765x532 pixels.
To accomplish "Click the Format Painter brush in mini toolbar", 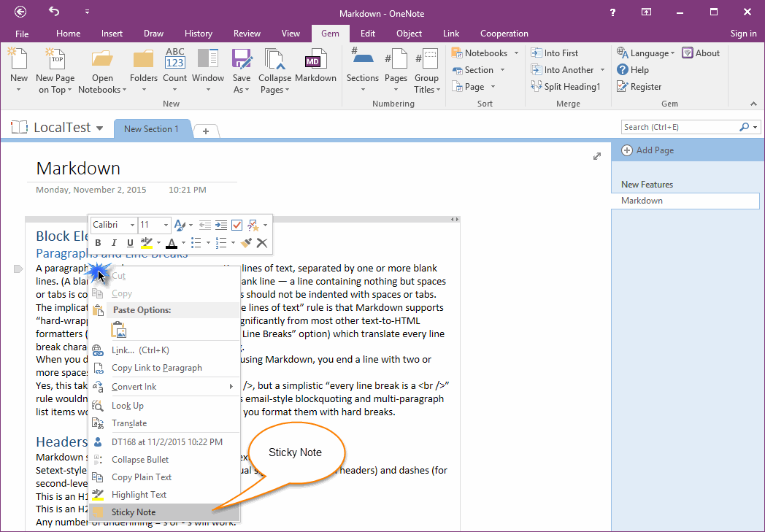I will click(x=246, y=243).
